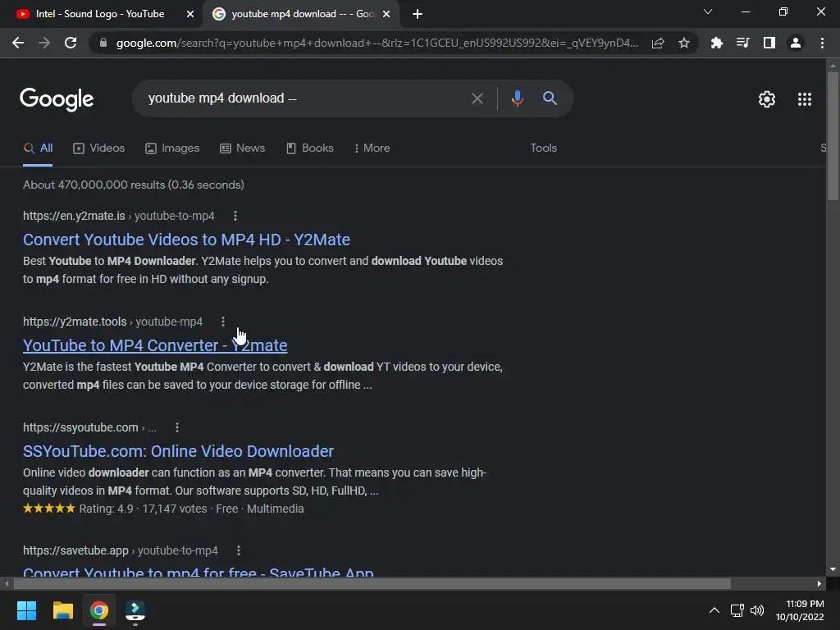
Task: Clear the Google search box with X
Action: [477, 98]
